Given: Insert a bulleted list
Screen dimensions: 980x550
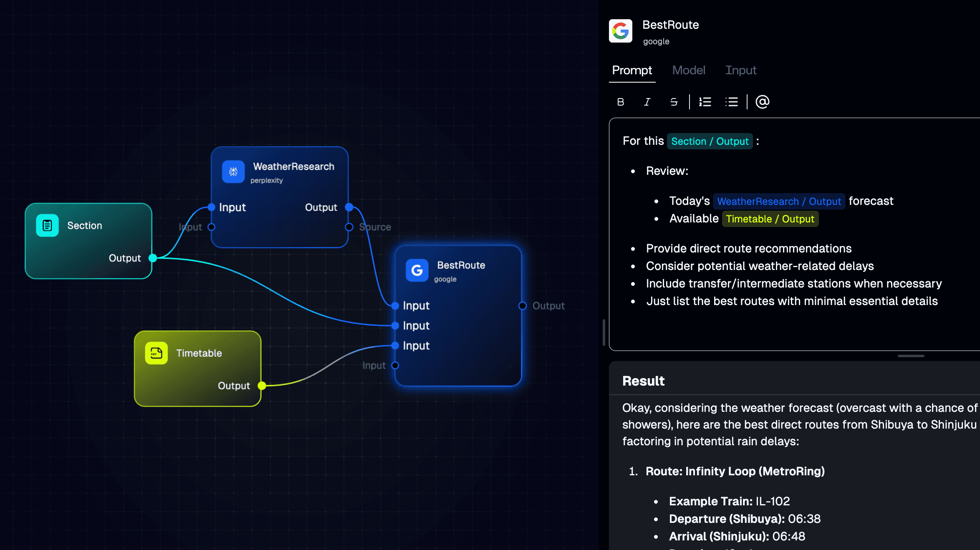Looking at the screenshot, I should click(x=732, y=102).
